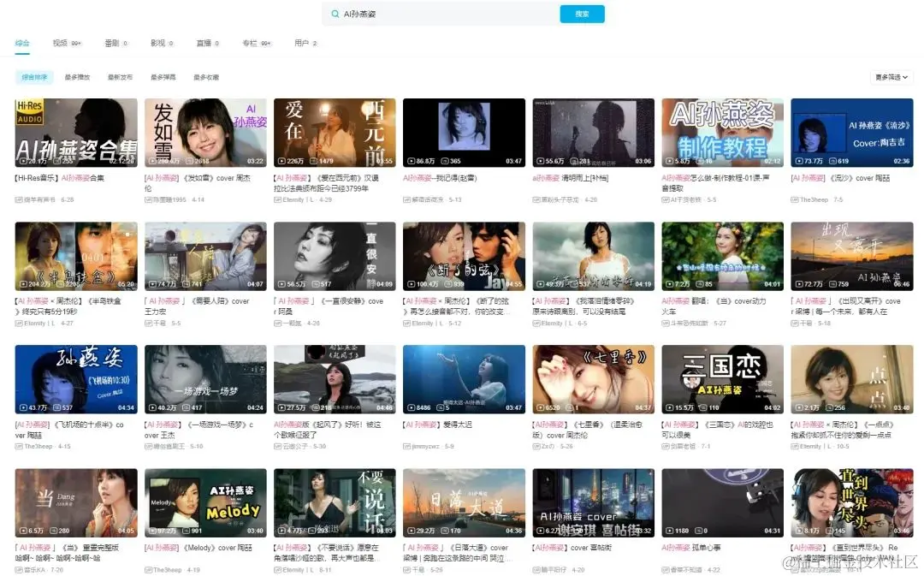Click play count icon on 孤单心事 thumbnail
Screen dimensions: 924x576
tap(670, 531)
